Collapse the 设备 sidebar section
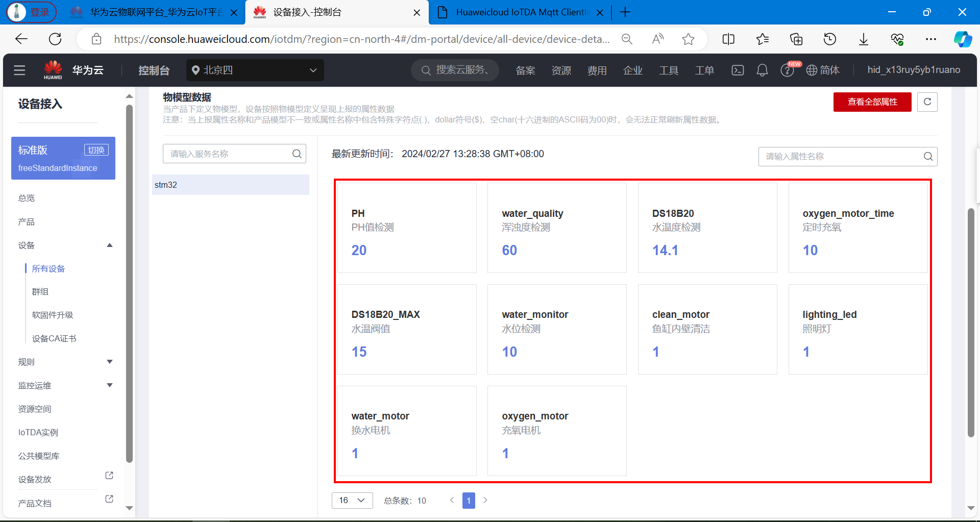980x522 pixels. click(109, 245)
